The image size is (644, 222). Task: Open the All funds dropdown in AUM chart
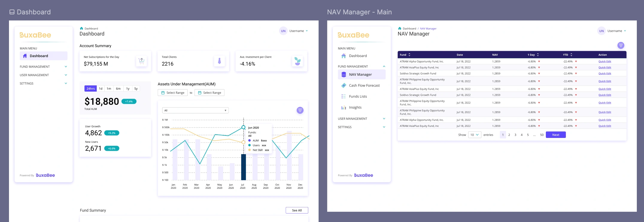pos(195,110)
